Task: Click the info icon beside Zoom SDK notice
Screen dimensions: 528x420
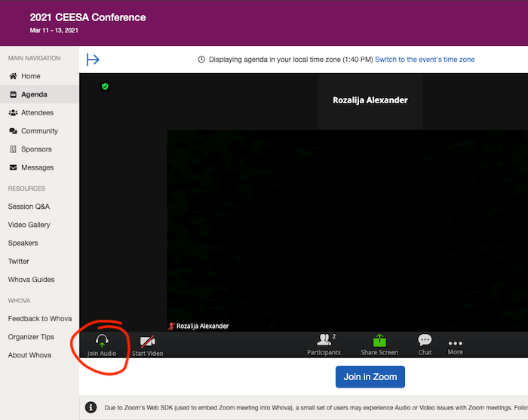Action: tap(91, 407)
